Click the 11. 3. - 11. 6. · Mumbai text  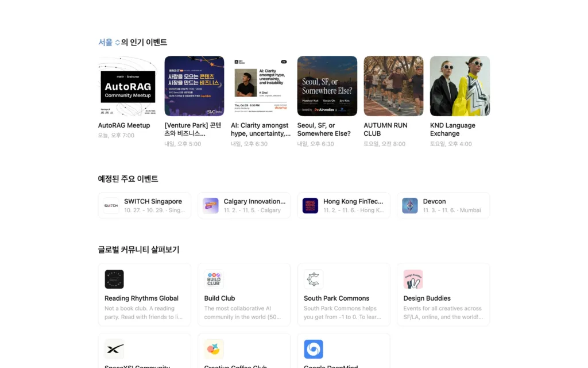coord(452,210)
